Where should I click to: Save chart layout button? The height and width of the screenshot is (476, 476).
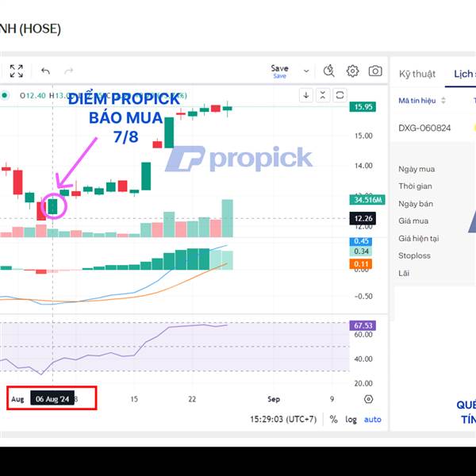[279, 71]
